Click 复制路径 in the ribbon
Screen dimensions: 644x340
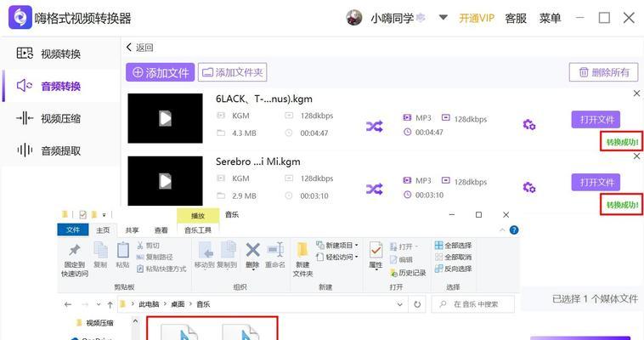tap(155, 257)
